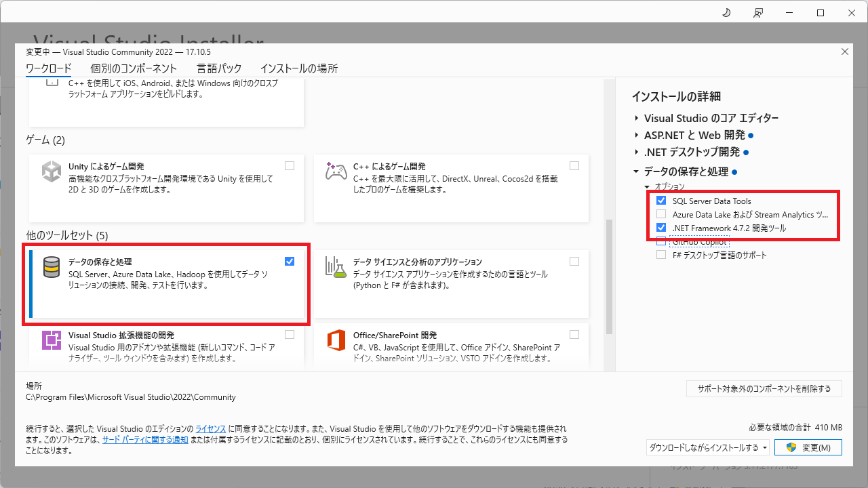The image size is (868, 488).
Task: Click the flask icon for data science workload
Action: tap(336, 268)
